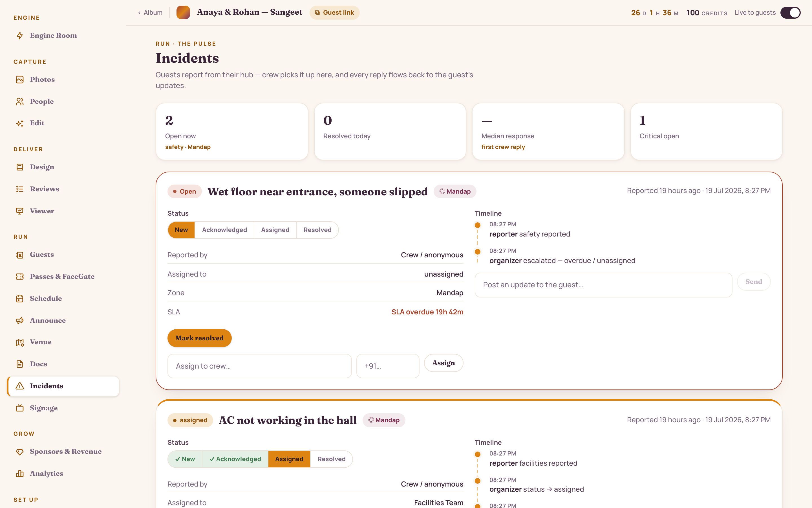
Task: Click 'Wet floor near entrance, someone slipped' title
Action: click(x=317, y=192)
